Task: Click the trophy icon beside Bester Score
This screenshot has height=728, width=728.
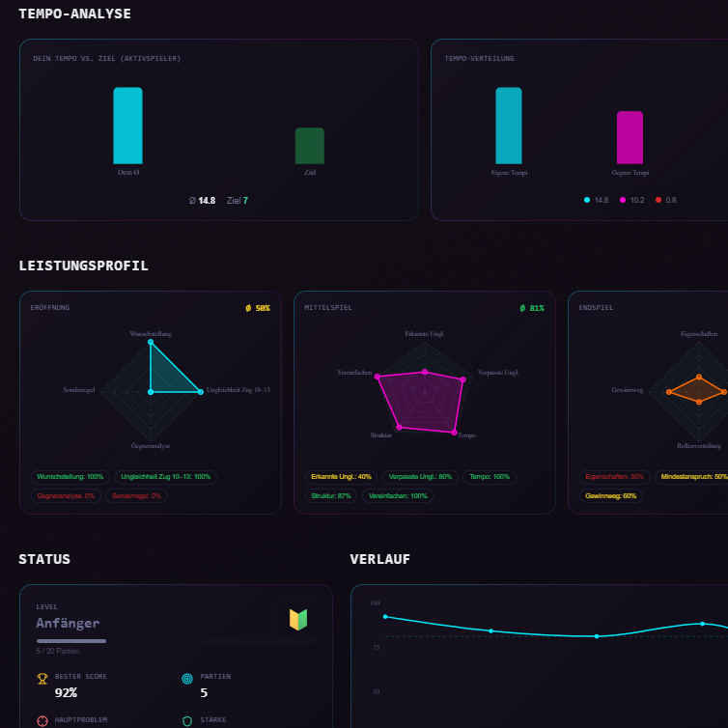Action: click(42, 679)
